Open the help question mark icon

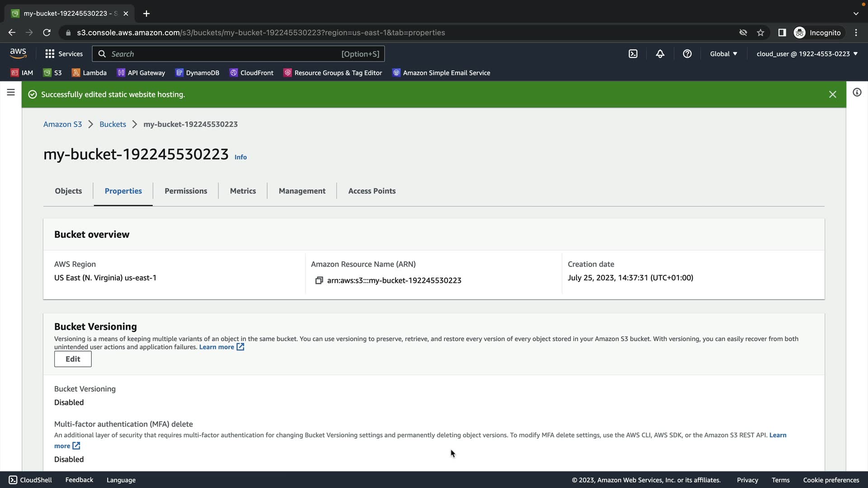coord(687,54)
